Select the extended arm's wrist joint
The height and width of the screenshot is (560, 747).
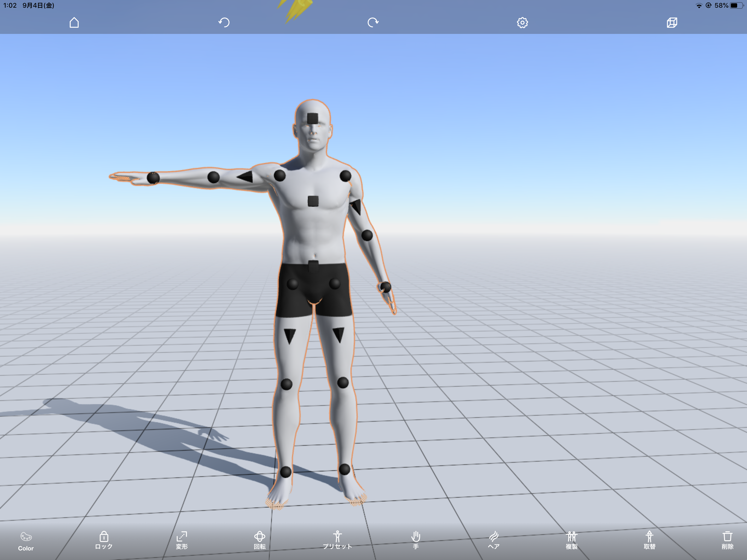coord(153,178)
